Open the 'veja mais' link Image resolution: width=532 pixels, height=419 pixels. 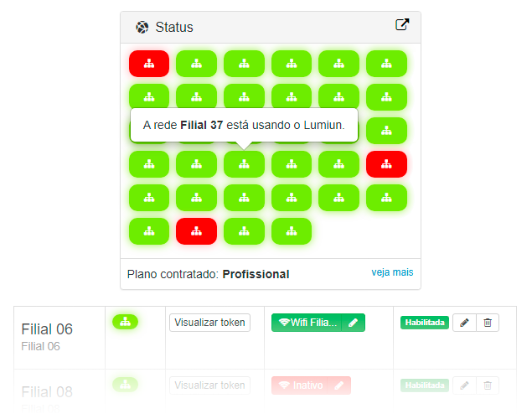pos(392,272)
